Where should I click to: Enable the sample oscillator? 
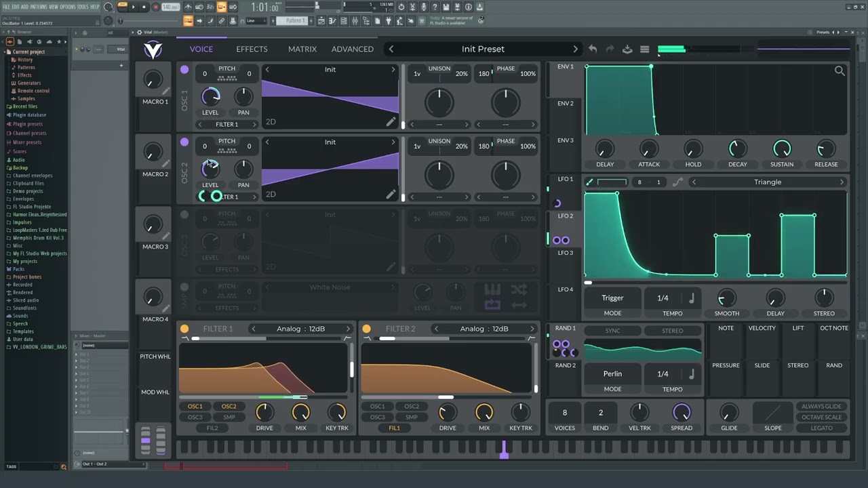coord(184,287)
